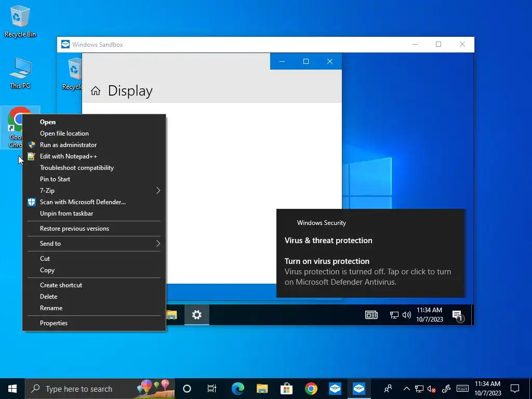Open Settings gear in Sandbox taskbar

pyautogui.click(x=197, y=315)
